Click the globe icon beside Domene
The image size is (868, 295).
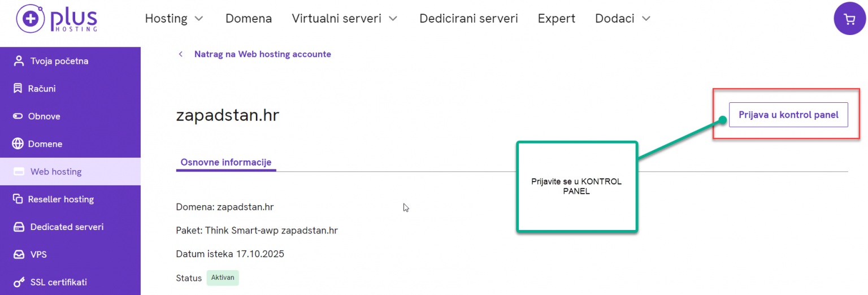click(x=18, y=144)
